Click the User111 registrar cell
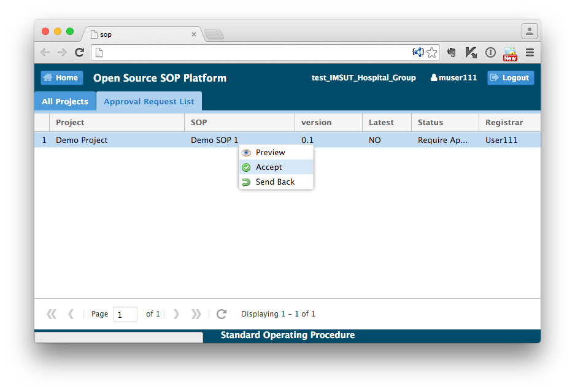This screenshot has width=575, height=392. click(x=510, y=140)
